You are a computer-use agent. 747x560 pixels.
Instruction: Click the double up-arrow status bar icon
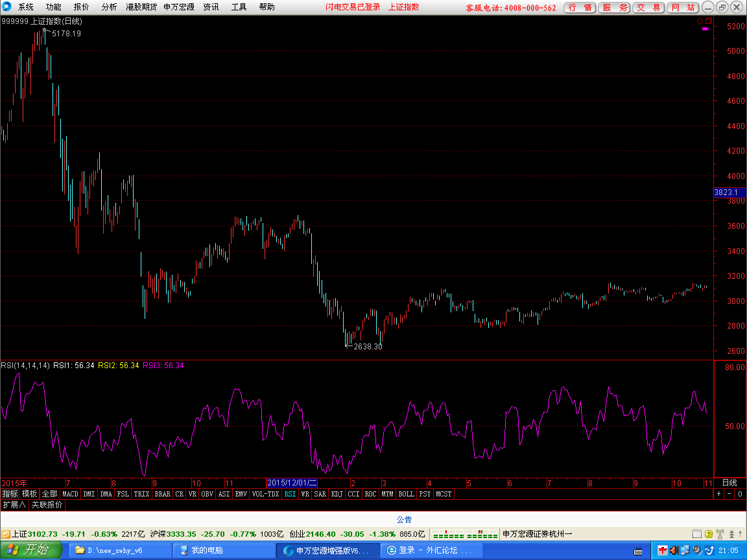[x=731, y=534]
